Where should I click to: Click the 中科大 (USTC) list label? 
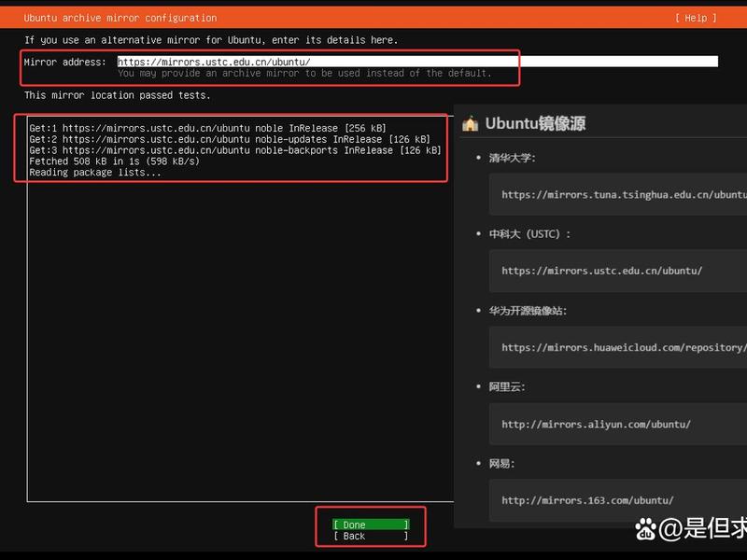tap(529, 234)
